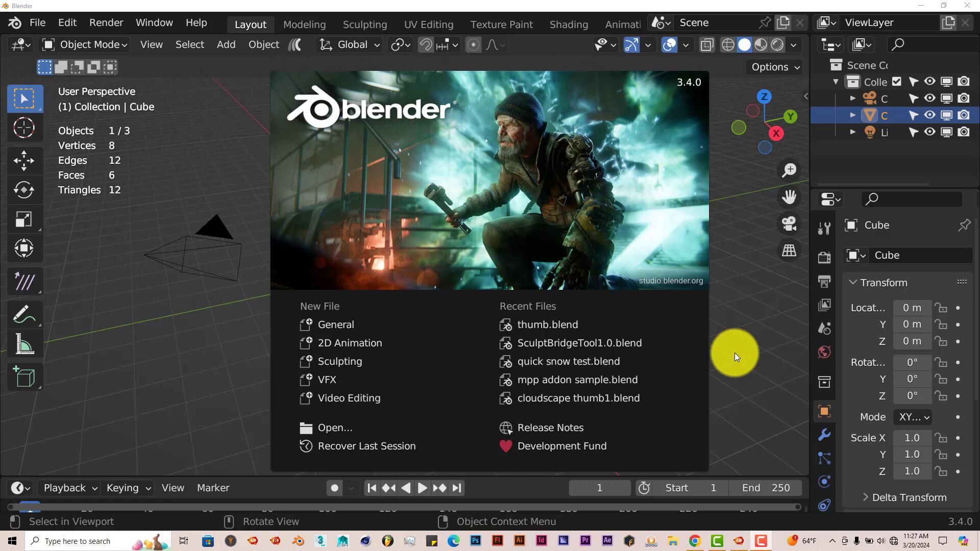Select the Measure tool
This screenshot has height=551, width=980.
[24, 344]
